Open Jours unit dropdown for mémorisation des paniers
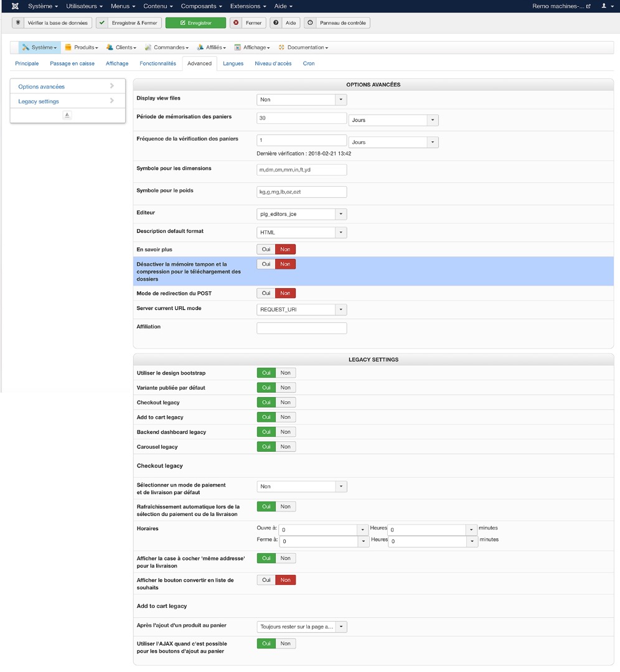 tap(393, 121)
